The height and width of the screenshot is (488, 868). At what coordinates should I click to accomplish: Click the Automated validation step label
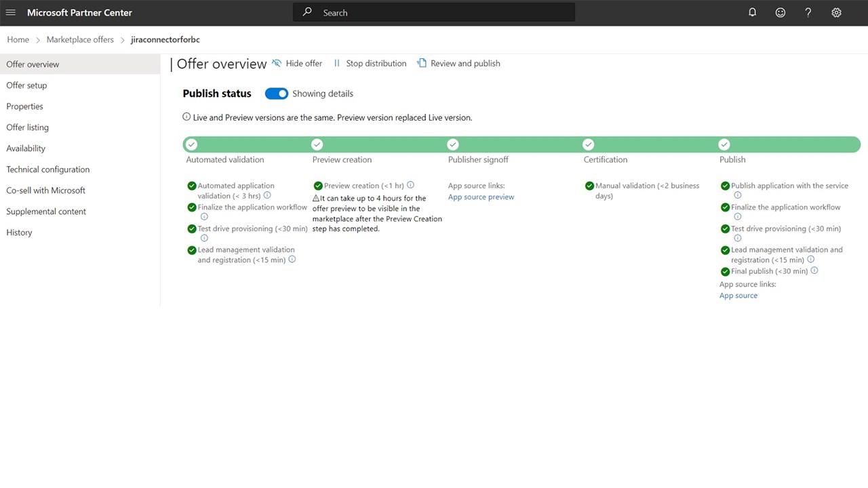point(225,160)
